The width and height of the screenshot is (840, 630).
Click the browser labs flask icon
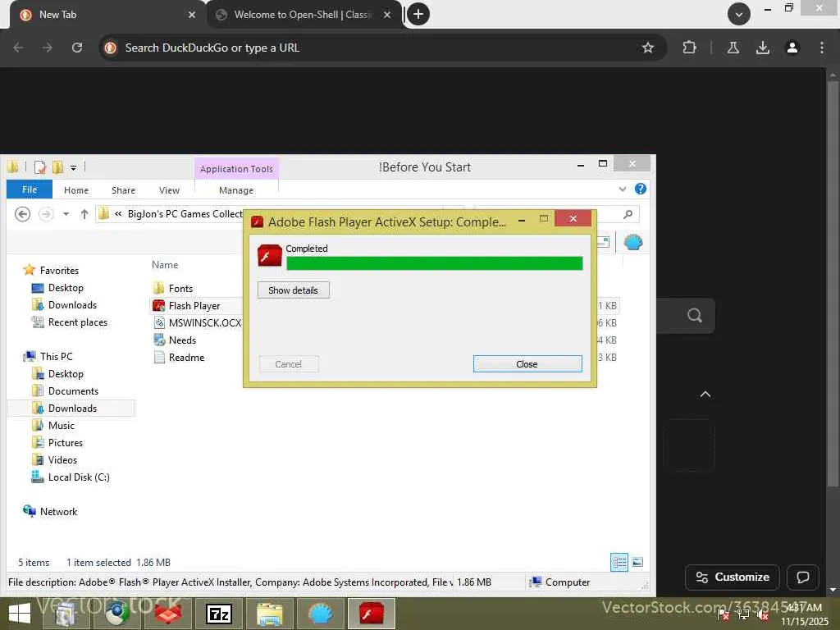click(733, 48)
